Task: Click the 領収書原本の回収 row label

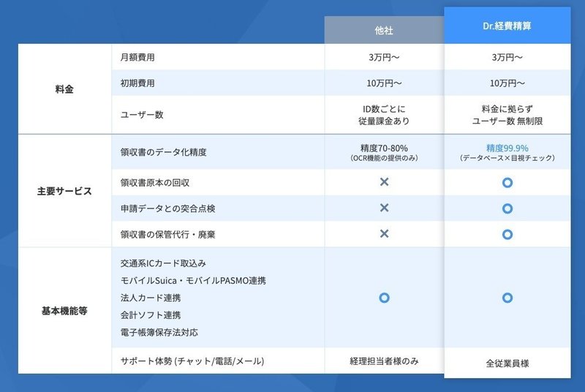Action: [x=154, y=182]
